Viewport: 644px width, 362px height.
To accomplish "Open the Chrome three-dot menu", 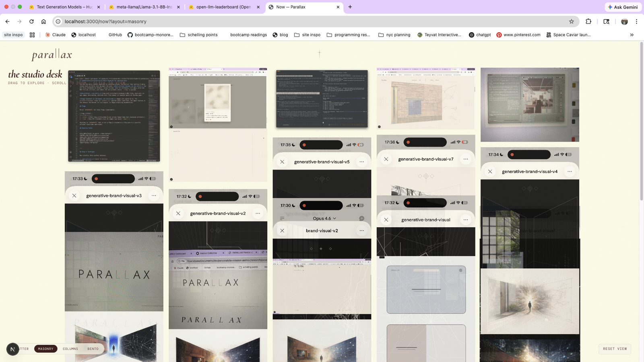I will (636, 22).
